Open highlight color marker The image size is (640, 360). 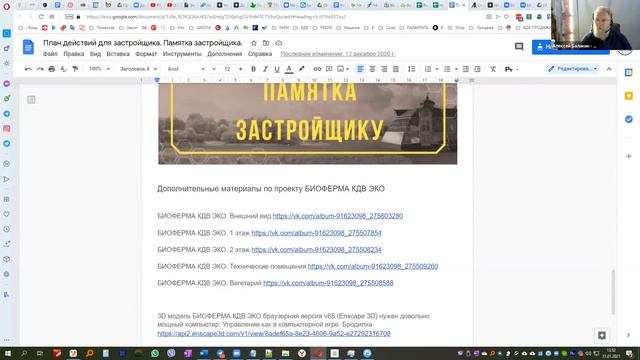tap(301, 69)
